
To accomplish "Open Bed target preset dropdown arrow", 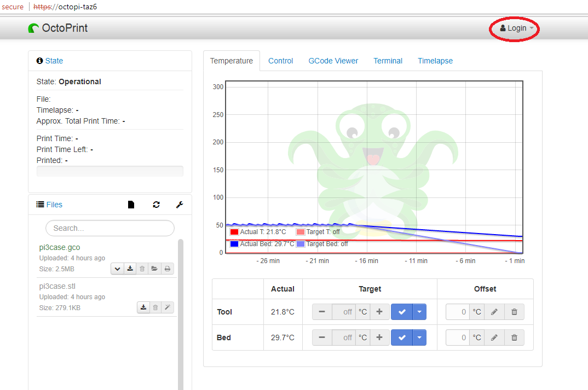I will 419,337.
